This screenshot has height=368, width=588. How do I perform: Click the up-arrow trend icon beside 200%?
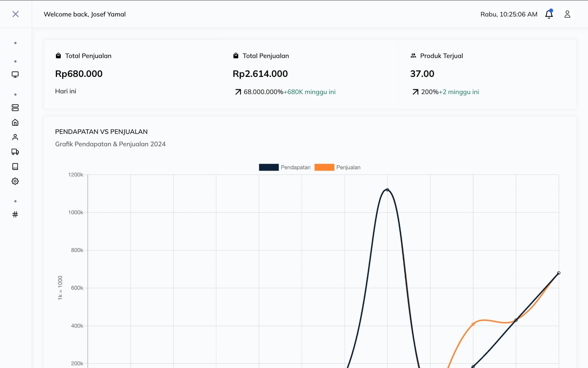coord(415,92)
